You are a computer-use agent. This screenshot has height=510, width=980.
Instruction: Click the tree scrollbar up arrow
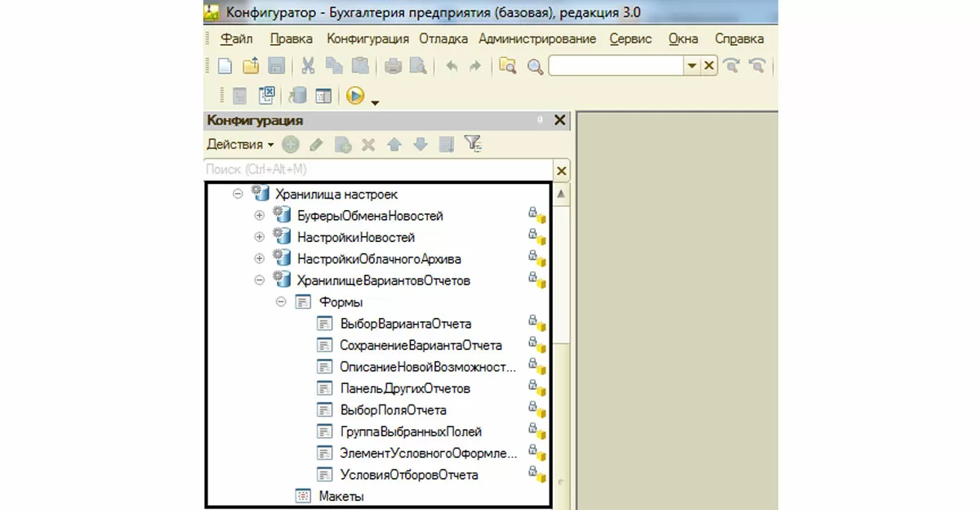(x=561, y=194)
